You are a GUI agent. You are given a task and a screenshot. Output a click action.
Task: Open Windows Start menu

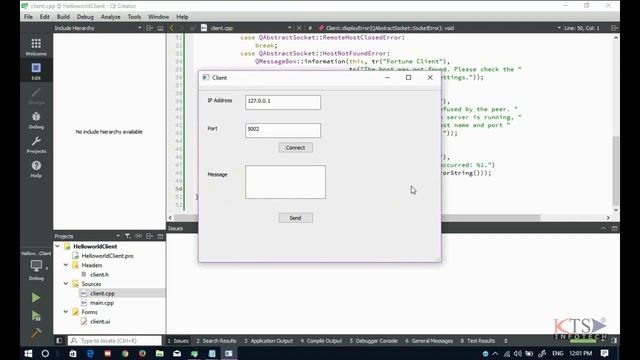coord(28,353)
